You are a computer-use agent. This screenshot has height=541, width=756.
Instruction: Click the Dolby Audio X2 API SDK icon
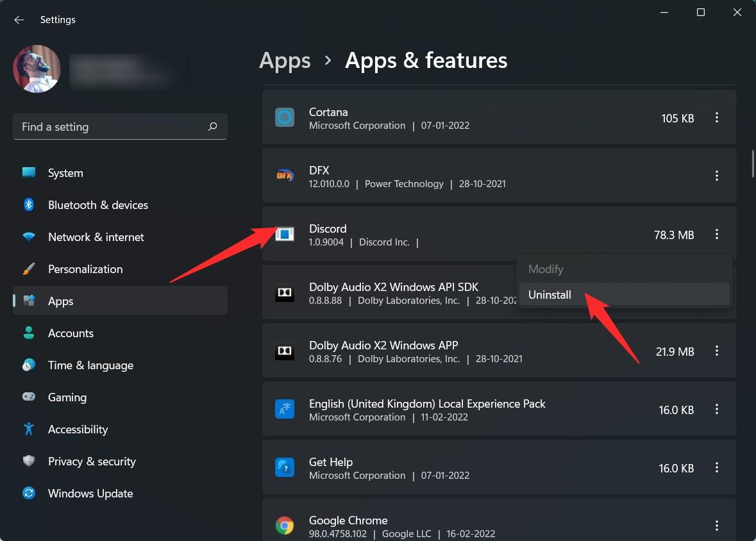[285, 293]
